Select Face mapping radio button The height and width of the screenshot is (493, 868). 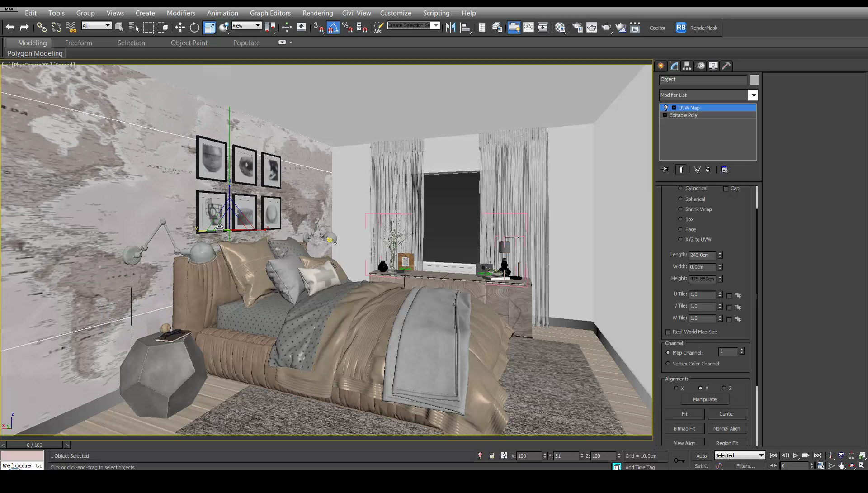pos(680,229)
